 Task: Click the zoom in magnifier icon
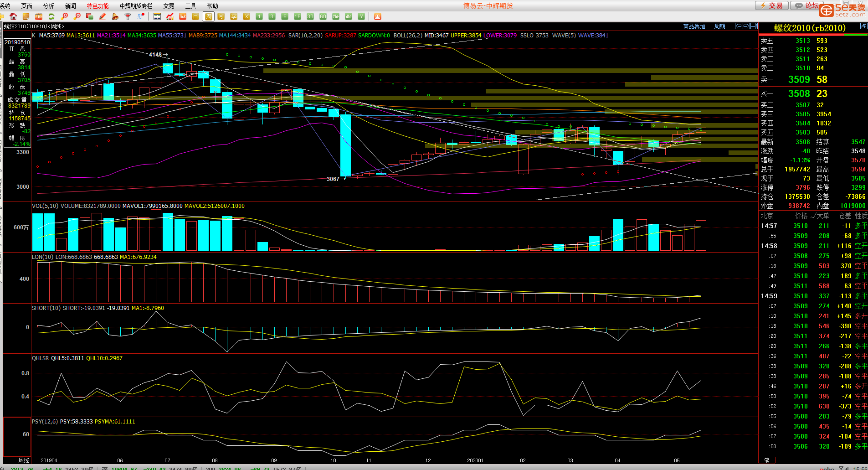[65, 16]
